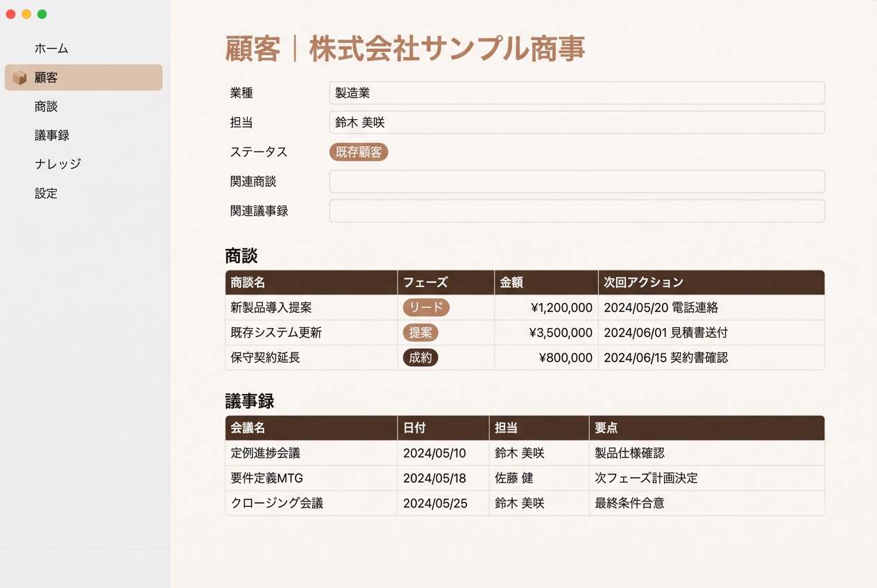This screenshot has width=877, height=588.
Task: Select the ¥3,500,000 amount cell
Action: 547,332
